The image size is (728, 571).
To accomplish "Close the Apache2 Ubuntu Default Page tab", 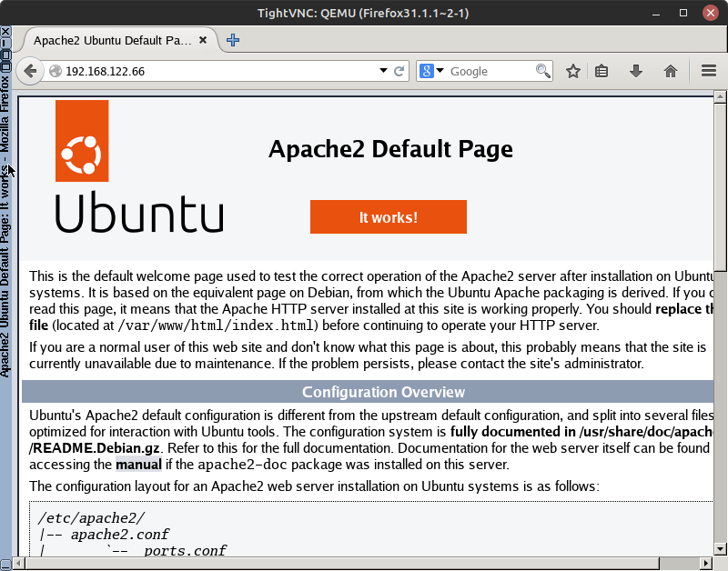I will coord(203,40).
